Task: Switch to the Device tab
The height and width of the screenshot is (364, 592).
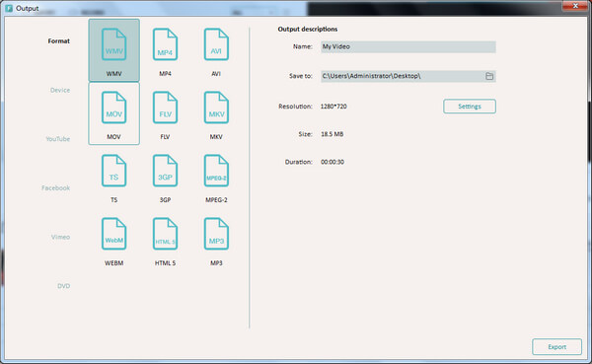Action: tap(60, 90)
